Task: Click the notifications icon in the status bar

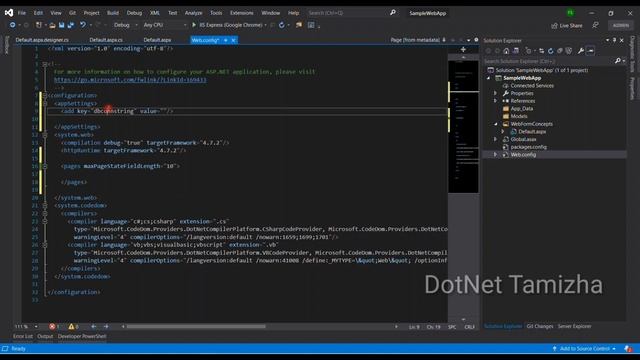Action: 629,349
